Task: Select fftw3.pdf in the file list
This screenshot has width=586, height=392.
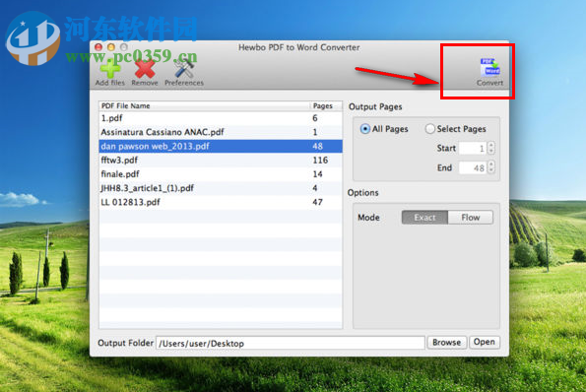Action: 221,160
